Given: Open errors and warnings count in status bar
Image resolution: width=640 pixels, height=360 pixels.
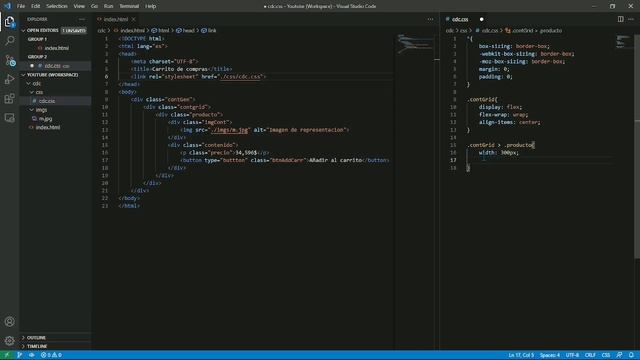Looking at the screenshot, I should [x=51, y=355].
